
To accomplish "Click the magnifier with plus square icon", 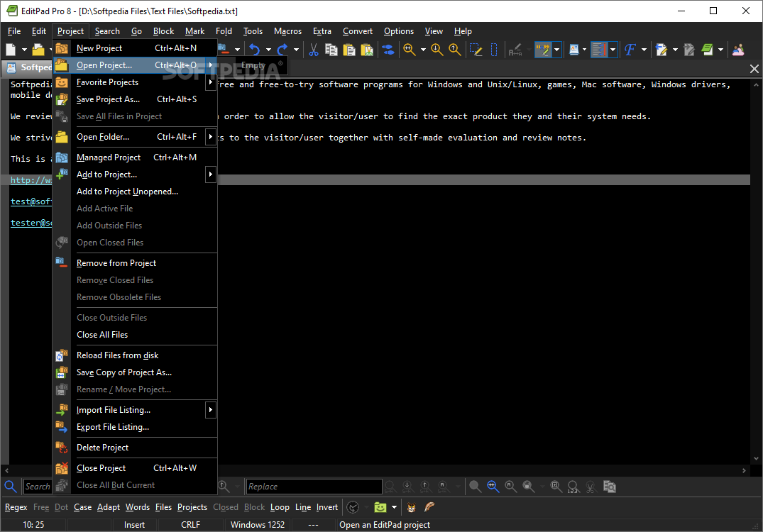I will pyautogui.click(x=555, y=486).
